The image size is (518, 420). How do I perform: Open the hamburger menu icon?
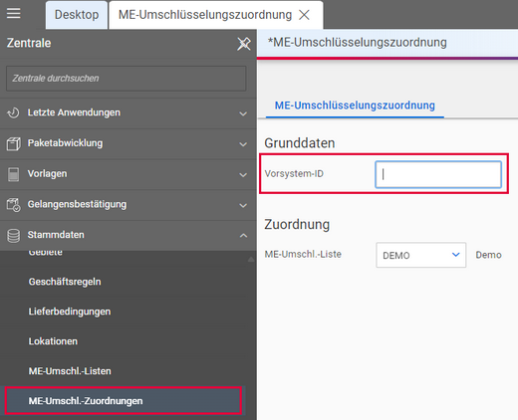click(14, 13)
